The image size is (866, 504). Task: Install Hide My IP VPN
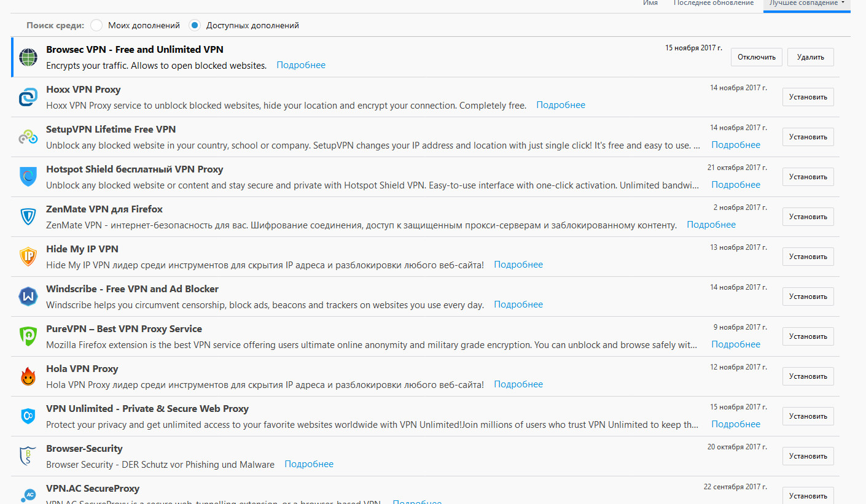(x=808, y=257)
